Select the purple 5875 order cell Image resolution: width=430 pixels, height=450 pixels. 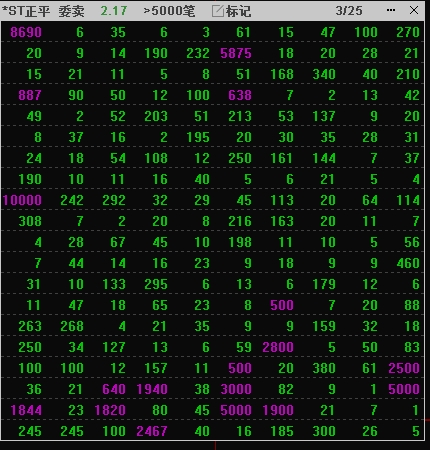(x=236, y=53)
